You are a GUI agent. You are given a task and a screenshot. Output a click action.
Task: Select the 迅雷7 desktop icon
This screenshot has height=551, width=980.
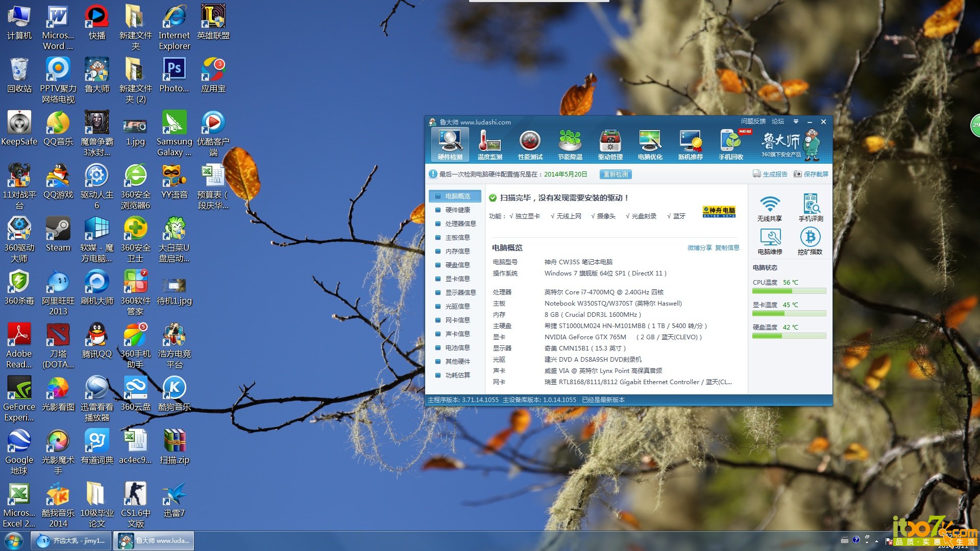coord(175,500)
